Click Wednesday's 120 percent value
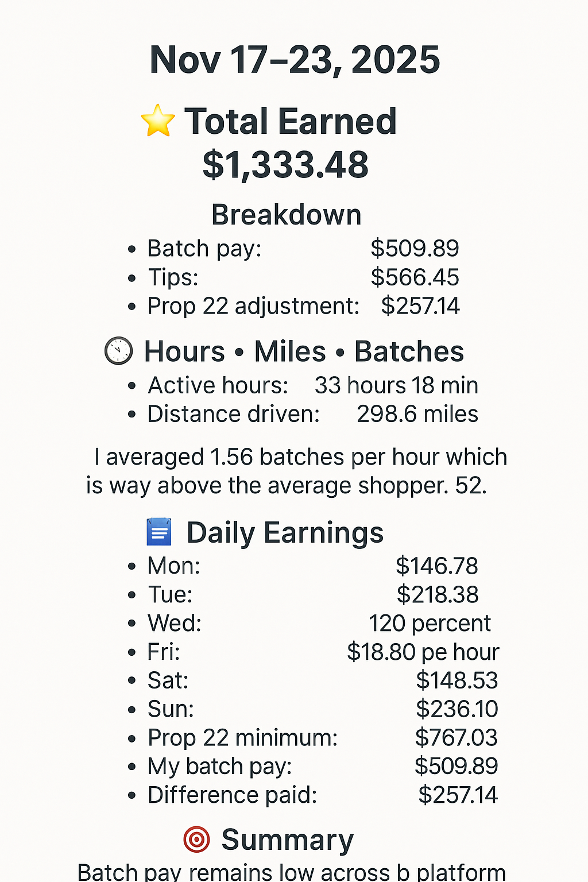Viewport: 588px width, 882px height. point(430,624)
